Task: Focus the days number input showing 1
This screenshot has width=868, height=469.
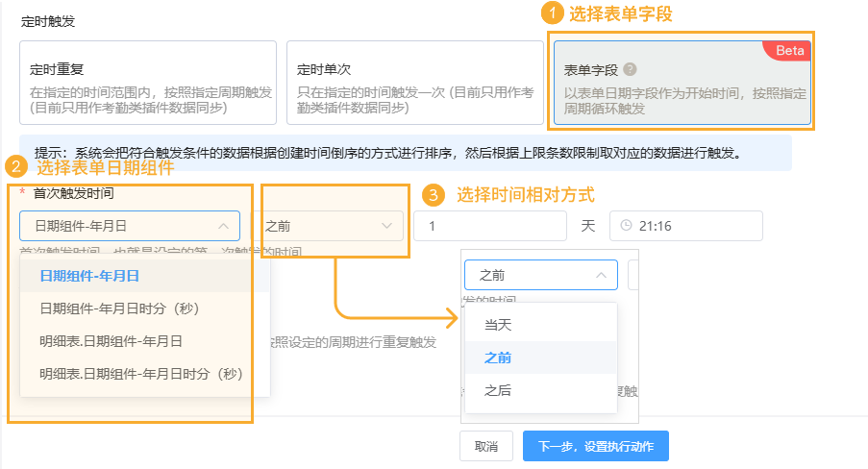Action: [489, 226]
